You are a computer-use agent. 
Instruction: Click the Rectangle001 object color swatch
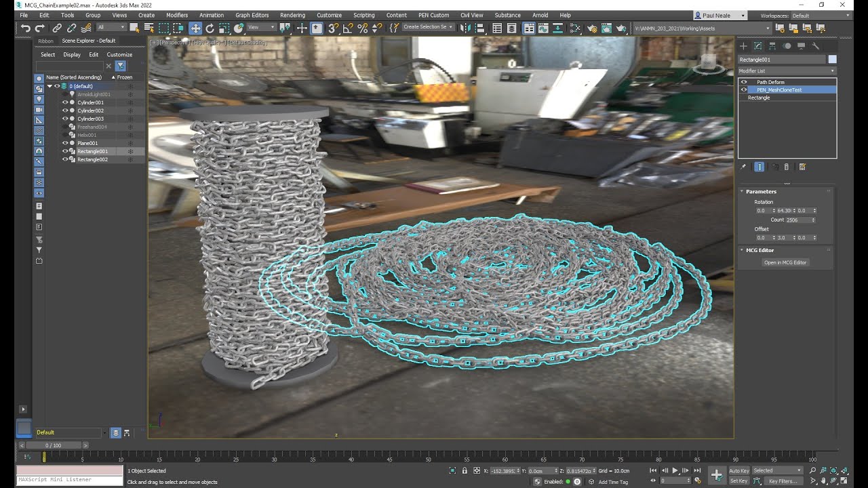point(832,60)
